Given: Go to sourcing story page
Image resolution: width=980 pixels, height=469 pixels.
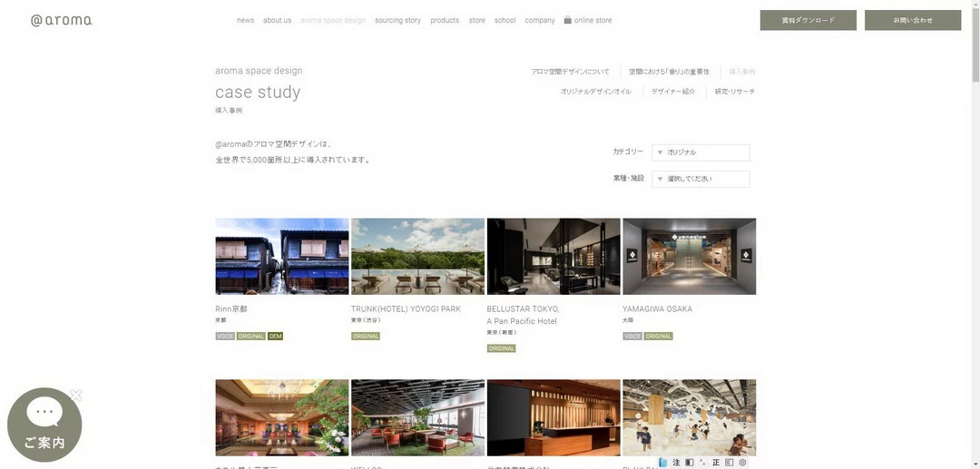Looking at the screenshot, I should click(x=398, y=20).
